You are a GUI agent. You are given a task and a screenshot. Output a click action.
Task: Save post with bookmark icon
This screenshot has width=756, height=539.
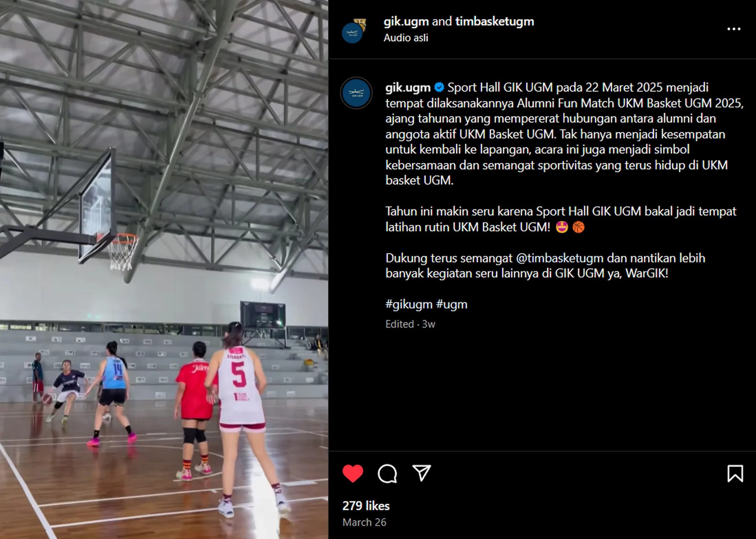click(x=735, y=473)
